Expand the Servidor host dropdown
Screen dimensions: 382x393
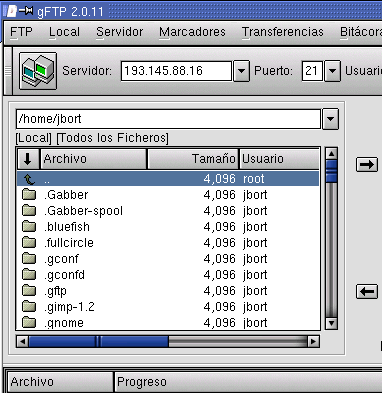[x=241, y=71]
